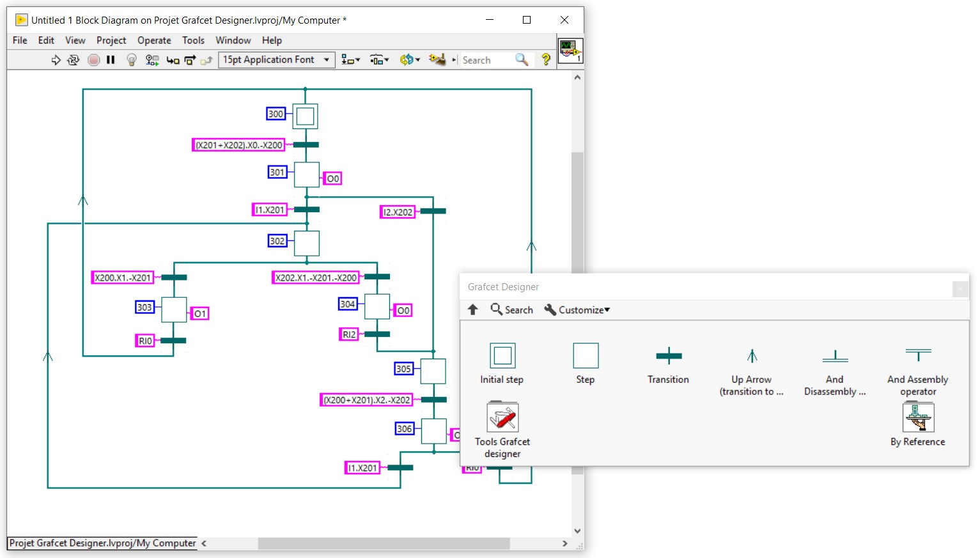Open the Project menu

pos(111,40)
